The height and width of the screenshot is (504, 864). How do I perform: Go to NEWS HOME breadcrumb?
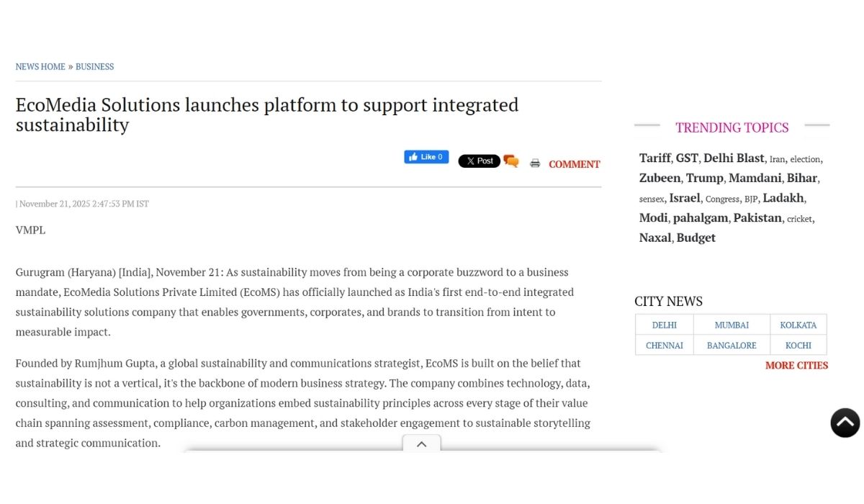pos(40,67)
